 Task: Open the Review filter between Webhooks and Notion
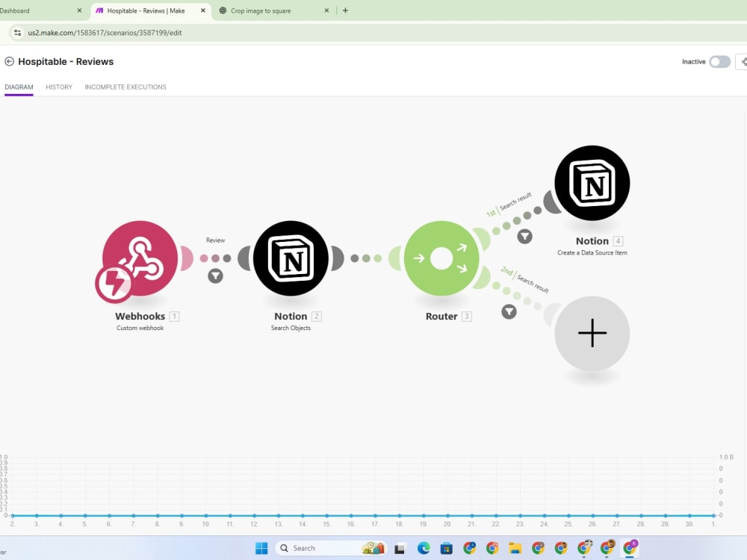(x=215, y=276)
